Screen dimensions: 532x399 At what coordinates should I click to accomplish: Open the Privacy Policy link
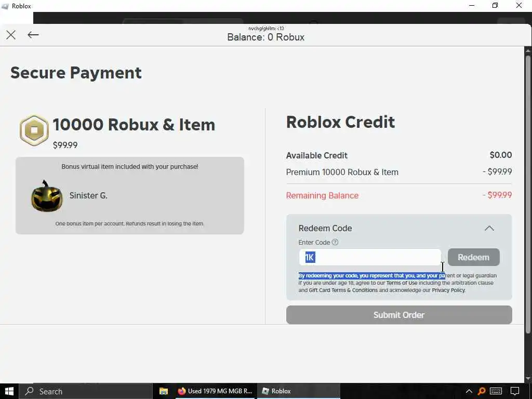coord(448,290)
